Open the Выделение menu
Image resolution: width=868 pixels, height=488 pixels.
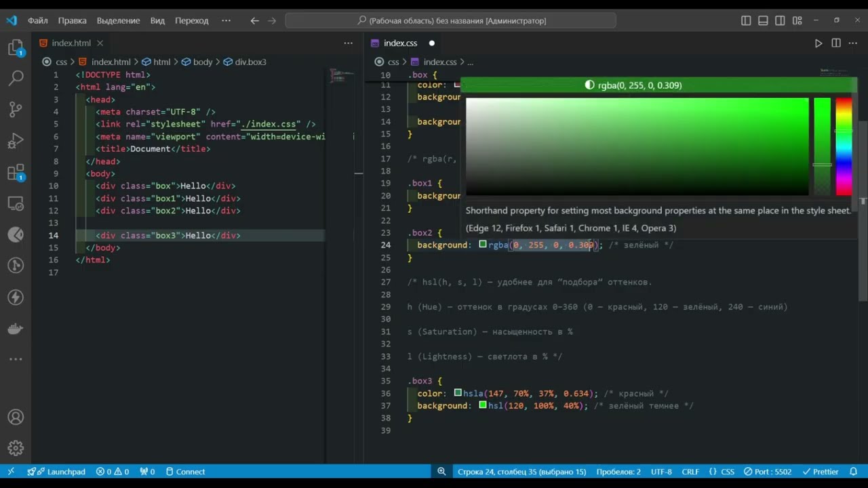118,21
